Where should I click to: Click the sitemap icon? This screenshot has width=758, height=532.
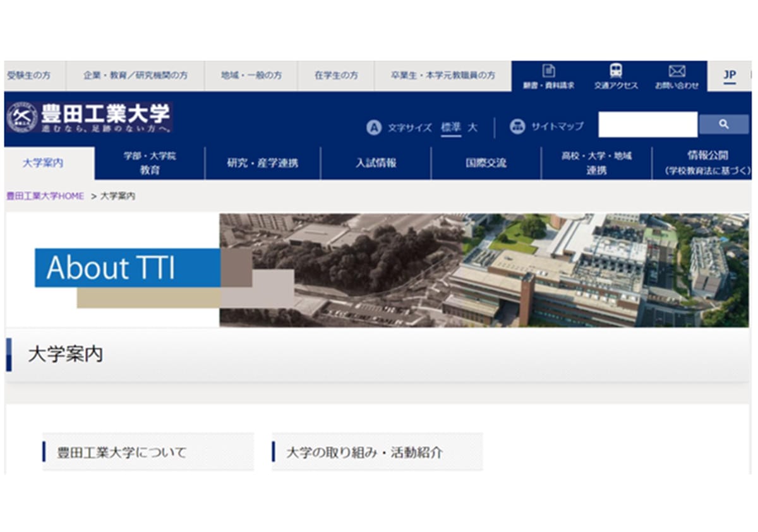(517, 127)
